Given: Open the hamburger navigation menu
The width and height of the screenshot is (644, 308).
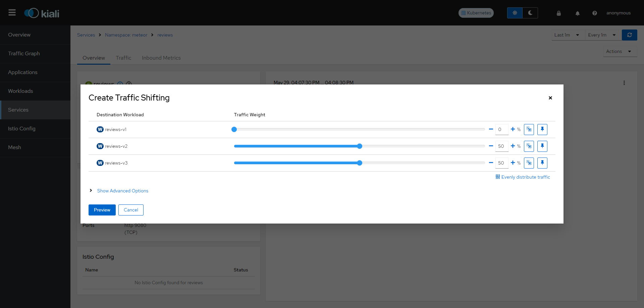Looking at the screenshot, I should (12, 13).
